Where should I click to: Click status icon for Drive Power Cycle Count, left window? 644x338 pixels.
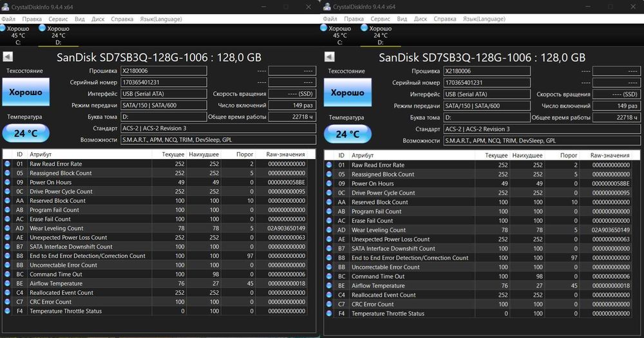(7, 191)
